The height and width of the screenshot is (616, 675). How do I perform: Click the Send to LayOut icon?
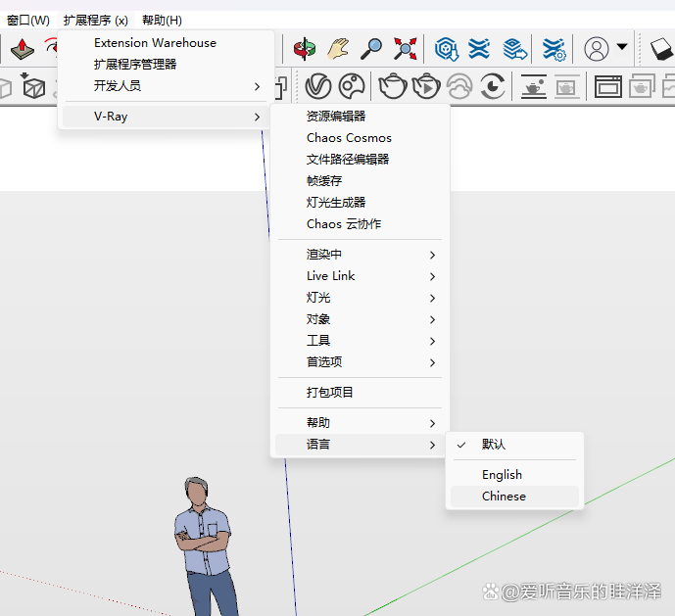pos(514,49)
